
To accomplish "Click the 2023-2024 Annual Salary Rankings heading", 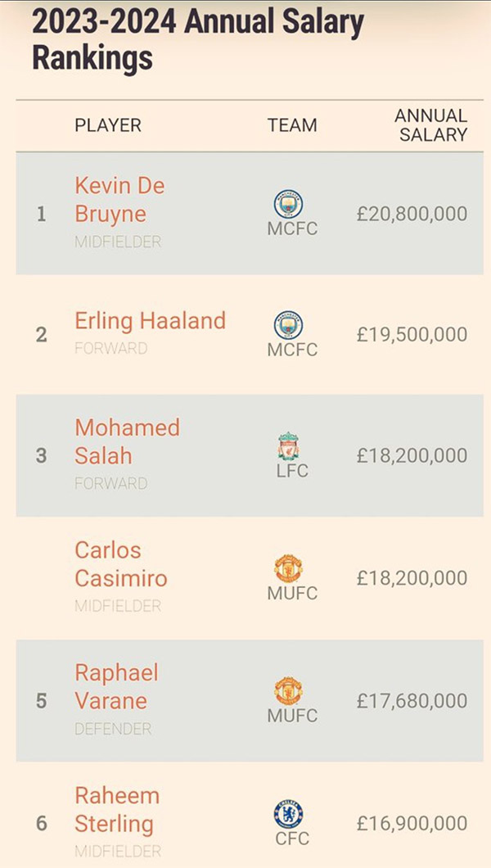I will point(196,39).
